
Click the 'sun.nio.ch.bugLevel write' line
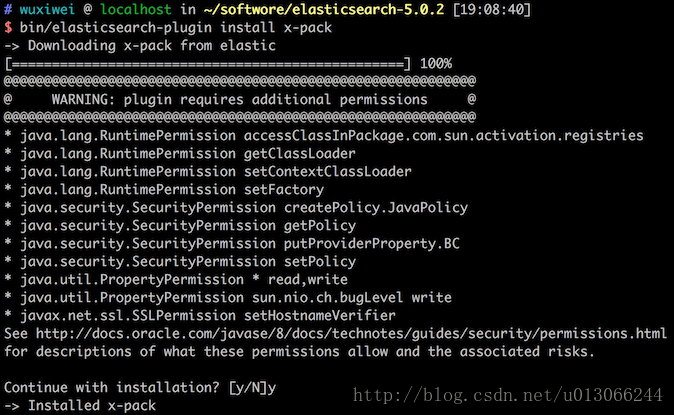228,298
